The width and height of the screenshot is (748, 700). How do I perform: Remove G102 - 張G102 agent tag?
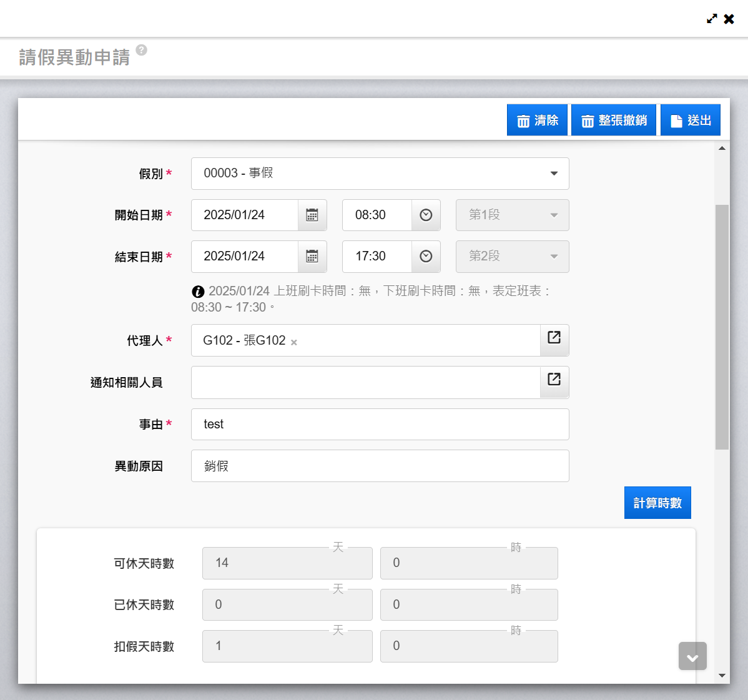(x=294, y=342)
